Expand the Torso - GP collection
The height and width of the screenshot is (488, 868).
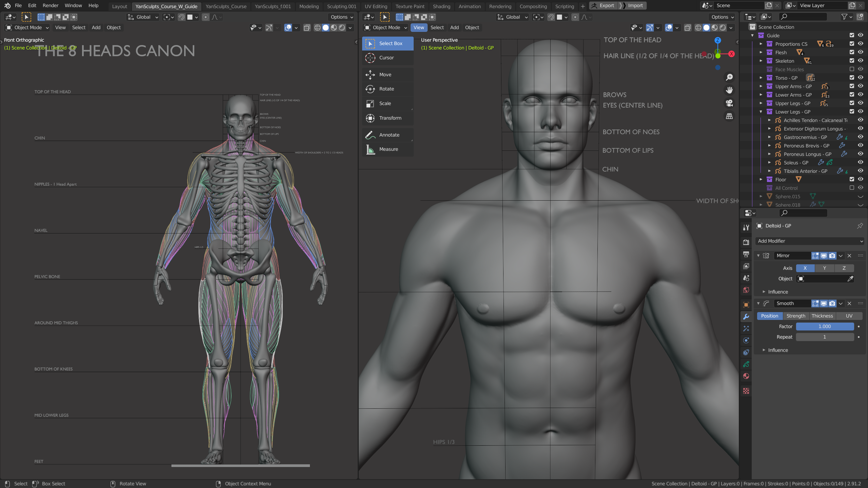761,78
